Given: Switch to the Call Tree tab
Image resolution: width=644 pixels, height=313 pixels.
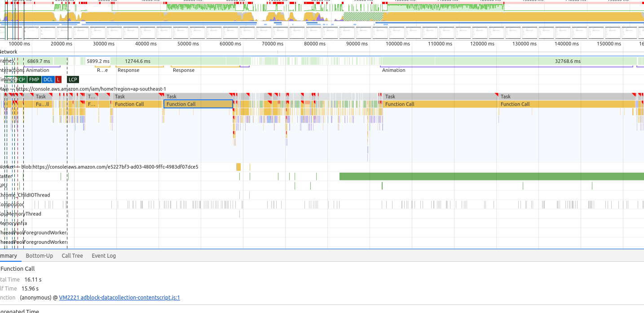Looking at the screenshot, I should pyautogui.click(x=72, y=255).
